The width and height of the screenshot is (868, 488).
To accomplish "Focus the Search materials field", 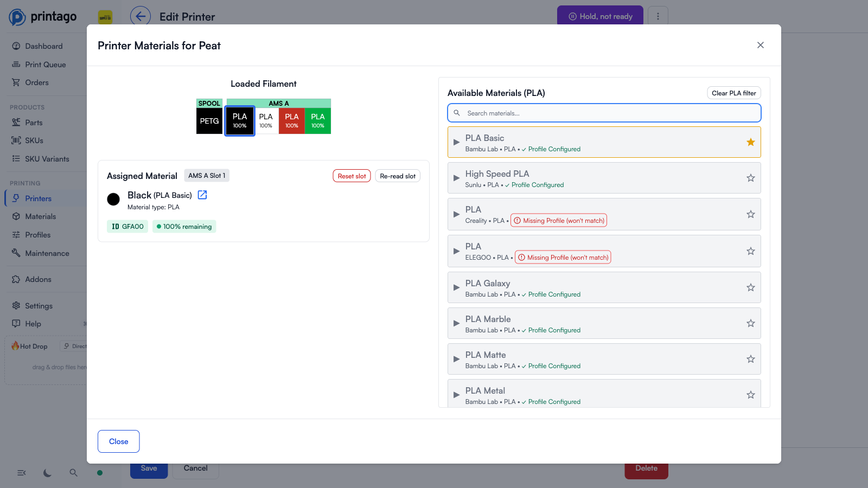I will point(604,113).
